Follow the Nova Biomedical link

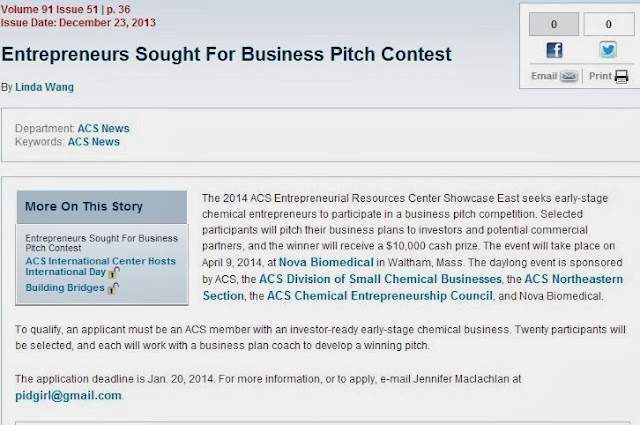coord(326,262)
